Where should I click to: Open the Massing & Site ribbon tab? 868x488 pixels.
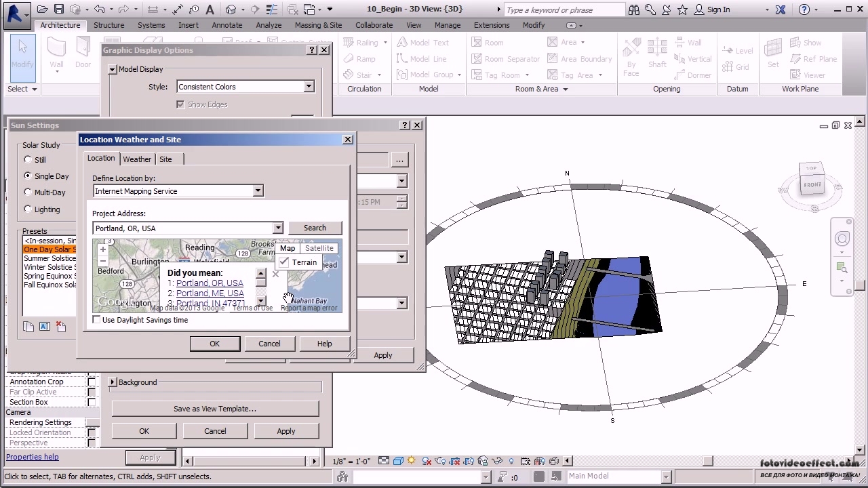click(x=318, y=25)
